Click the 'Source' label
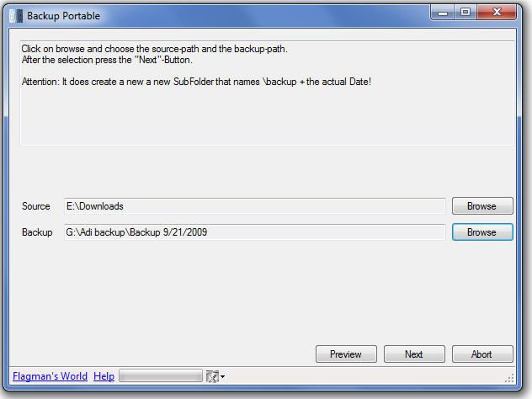The image size is (532, 399). coord(36,206)
